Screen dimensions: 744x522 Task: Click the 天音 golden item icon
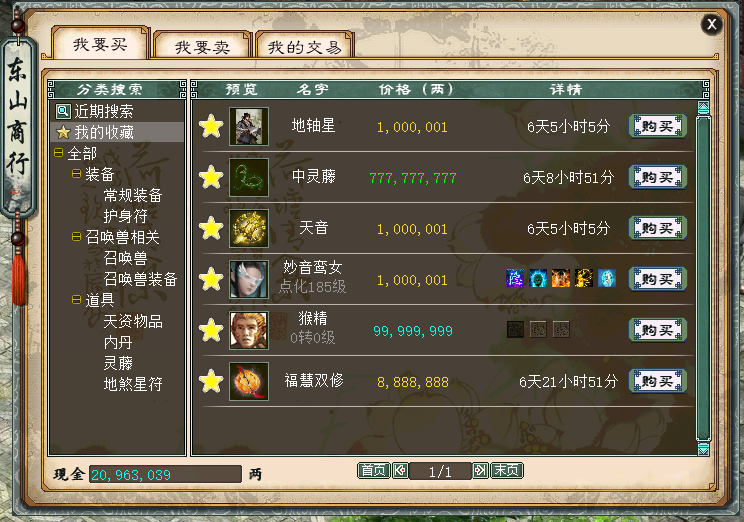tap(249, 228)
